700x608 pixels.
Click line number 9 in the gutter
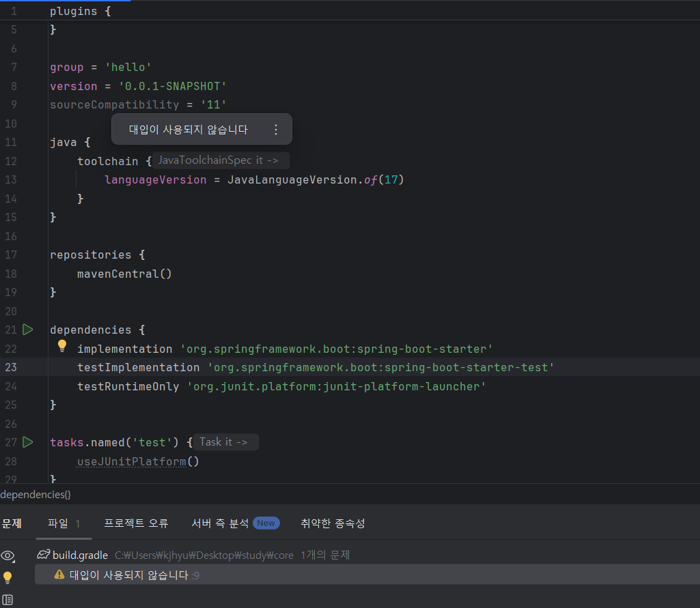[14, 105]
